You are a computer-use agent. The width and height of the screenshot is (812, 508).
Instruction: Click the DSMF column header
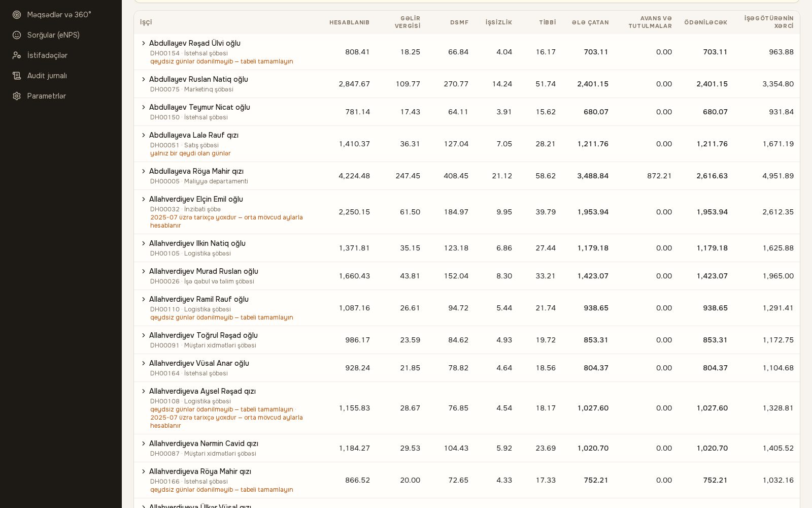coord(459,22)
